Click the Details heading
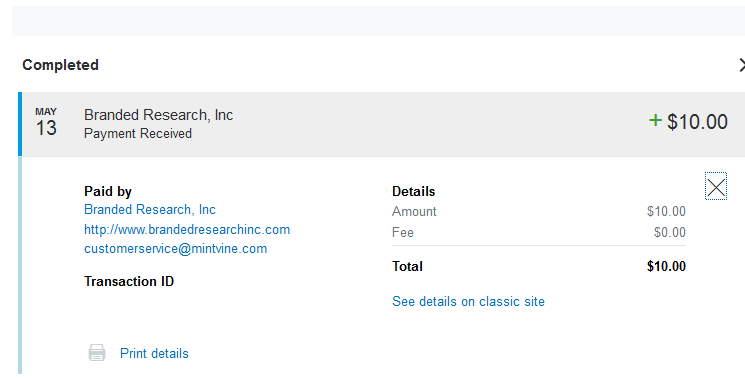This screenshot has height=378, width=745. [x=413, y=191]
